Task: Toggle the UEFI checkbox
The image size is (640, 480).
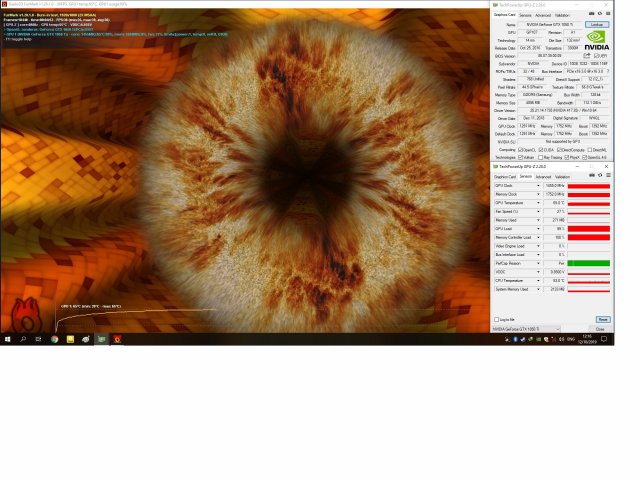Action: point(596,55)
